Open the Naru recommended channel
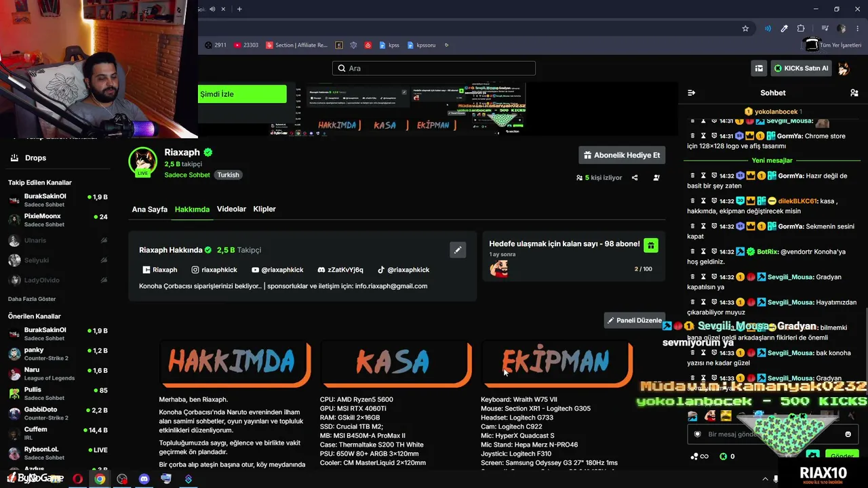The width and height of the screenshot is (868, 488). [58, 374]
